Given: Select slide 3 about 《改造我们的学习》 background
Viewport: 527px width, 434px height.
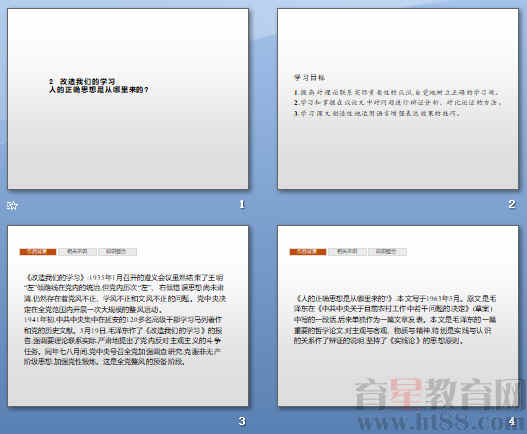Looking at the screenshot, I should (128, 316).
